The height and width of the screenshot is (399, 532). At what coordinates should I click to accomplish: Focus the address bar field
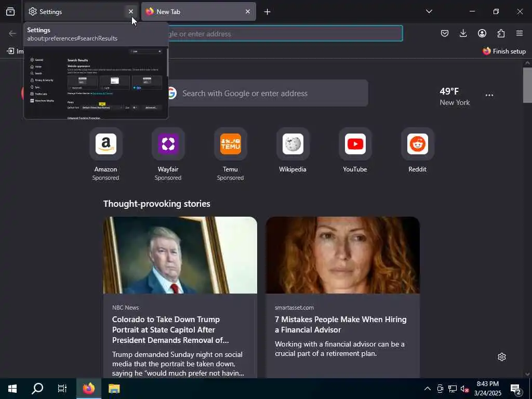tap(285, 34)
